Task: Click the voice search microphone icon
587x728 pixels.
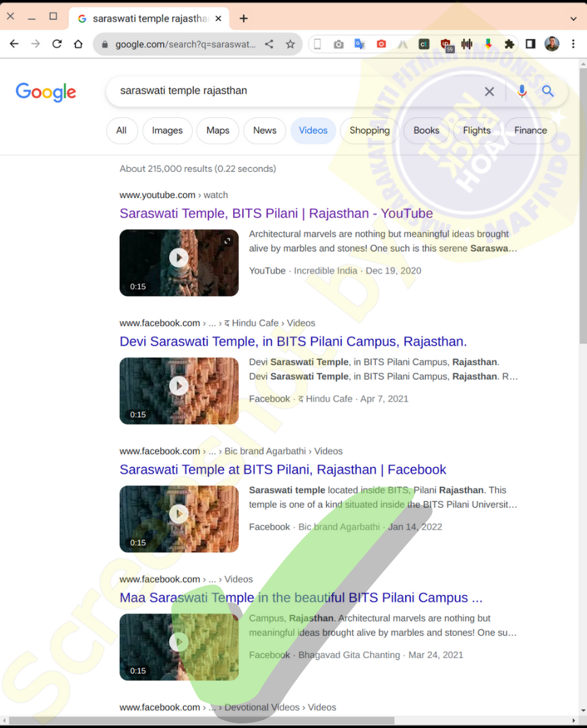Action: coord(522,91)
